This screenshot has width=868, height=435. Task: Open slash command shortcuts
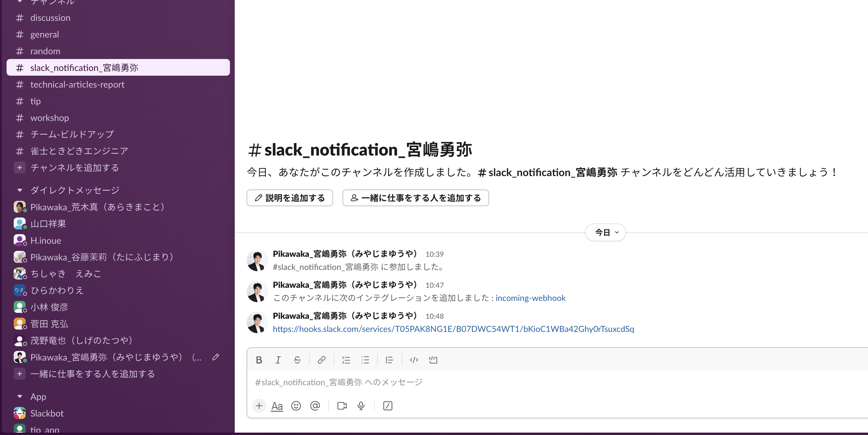point(388,406)
